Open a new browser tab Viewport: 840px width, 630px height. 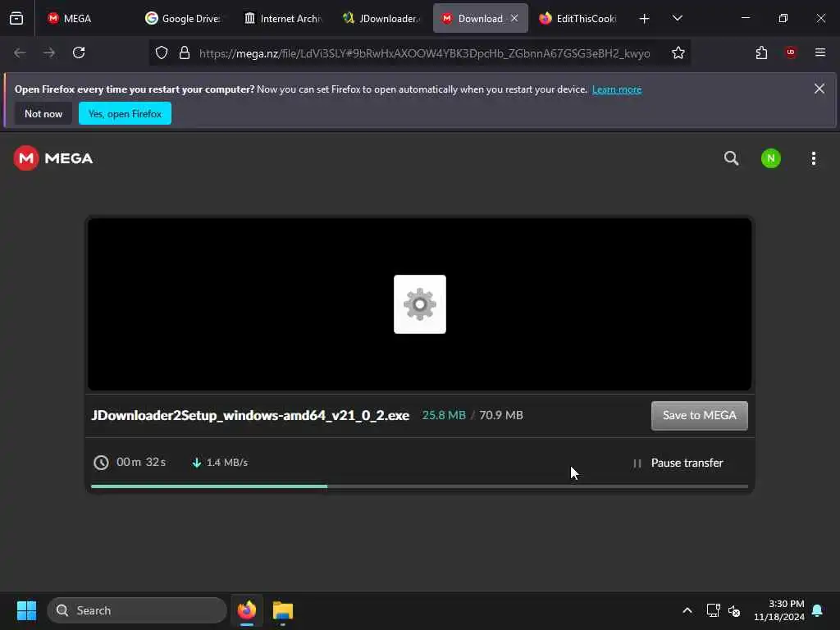click(x=645, y=19)
